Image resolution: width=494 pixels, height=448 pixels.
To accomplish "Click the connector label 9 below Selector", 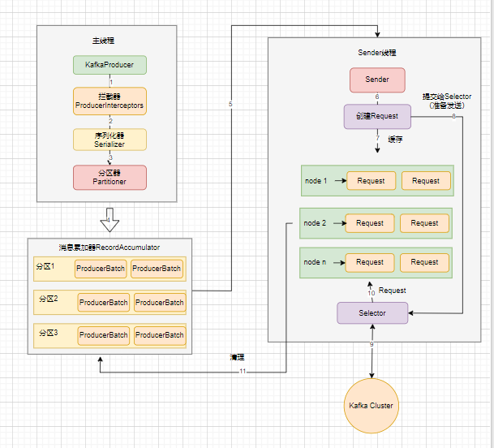I will tap(372, 345).
